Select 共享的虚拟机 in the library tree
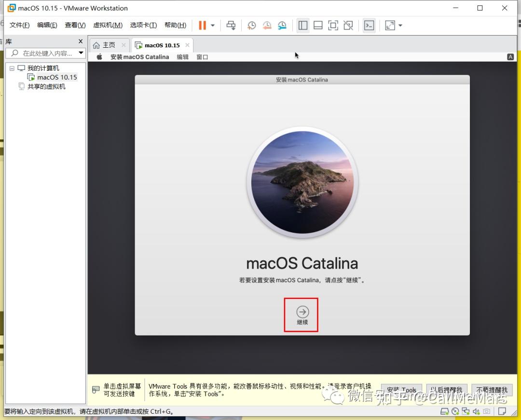521x420 pixels. click(46, 87)
